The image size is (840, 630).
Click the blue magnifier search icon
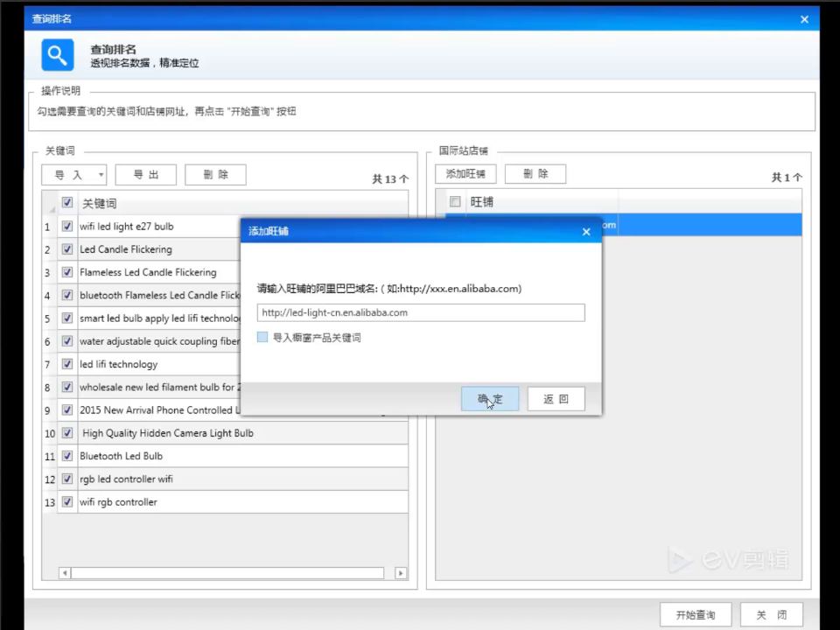tap(58, 54)
